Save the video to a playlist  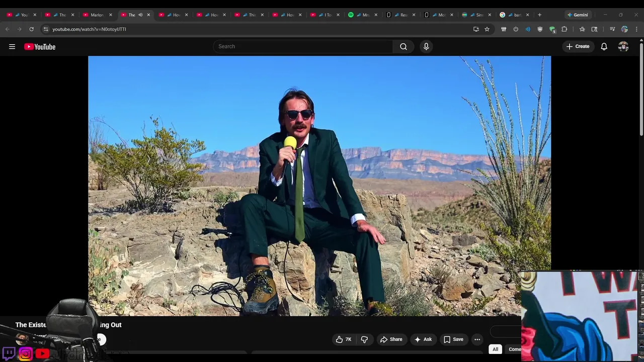(453, 339)
